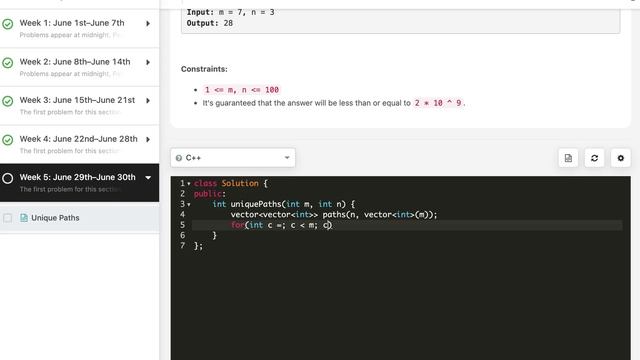Viewport: 640px width, 360px height.
Task: Click the Week 3 completed checkmark icon
Action: (8, 101)
